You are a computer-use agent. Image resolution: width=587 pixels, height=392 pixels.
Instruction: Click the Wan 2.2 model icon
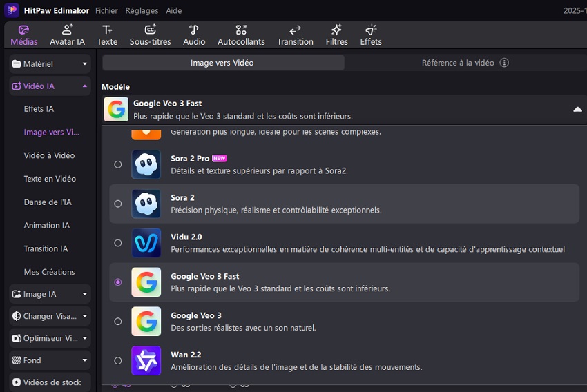[146, 361]
